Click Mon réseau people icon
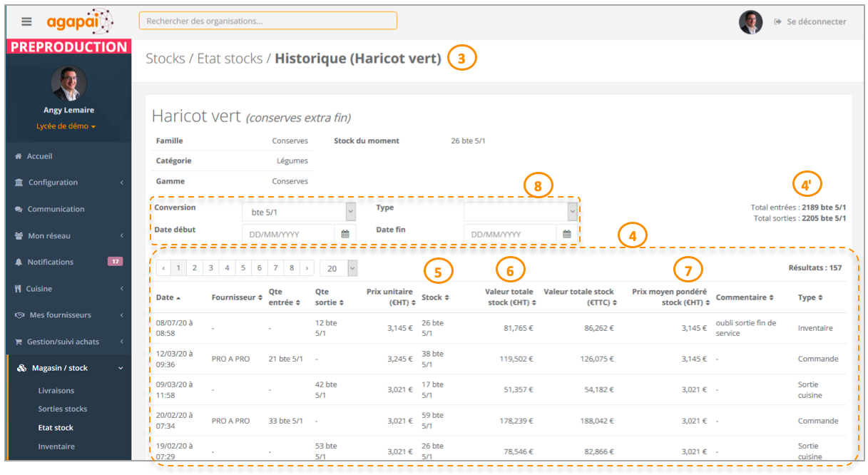The width and height of the screenshot is (868, 475). [x=19, y=236]
